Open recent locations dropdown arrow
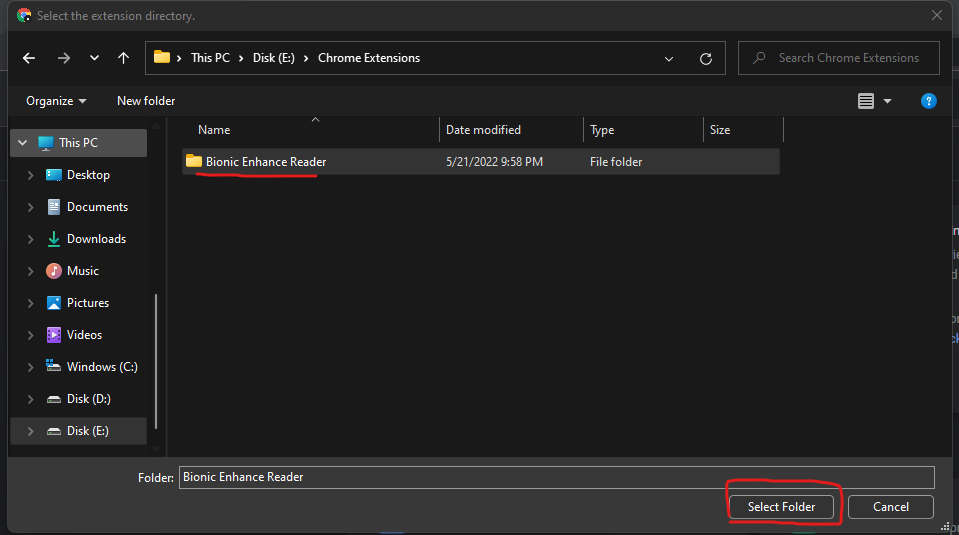959x535 pixels. pos(94,58)
